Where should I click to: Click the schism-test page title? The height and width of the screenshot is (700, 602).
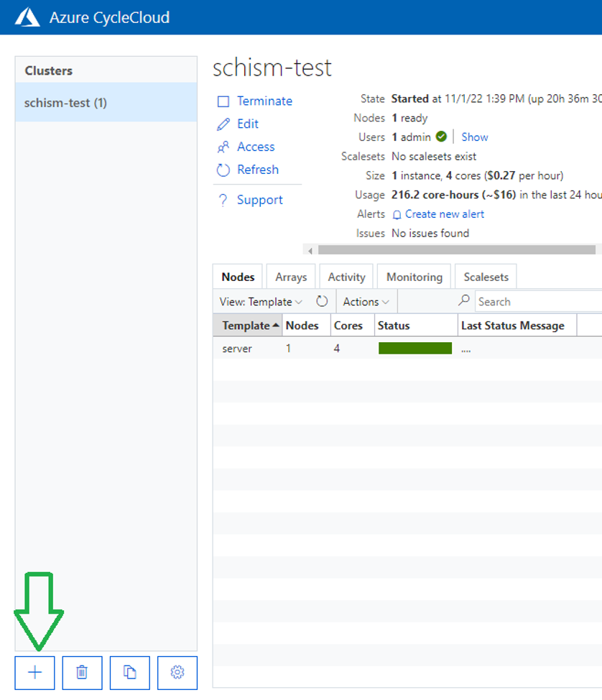pyautogui.click(x=272, y=68)
